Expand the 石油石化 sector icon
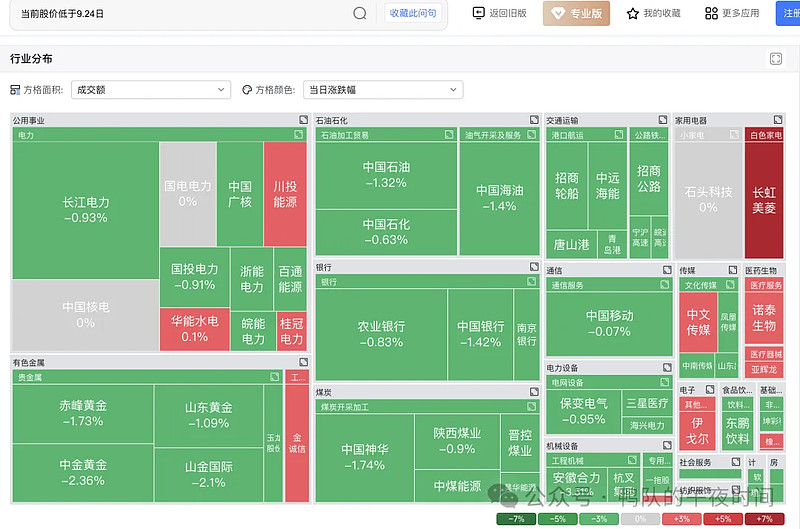This screenshot has height=529, width=800. click(x=534, y=120)
